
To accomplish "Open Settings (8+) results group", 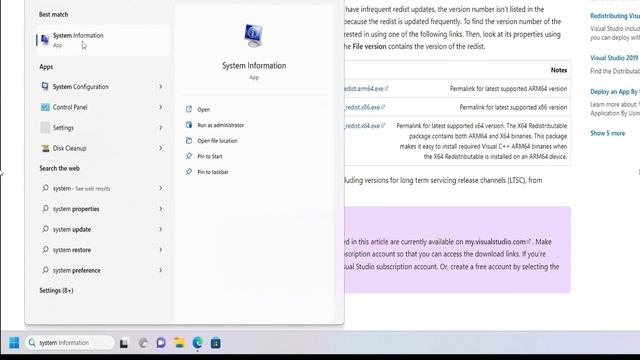I will 56,290.
